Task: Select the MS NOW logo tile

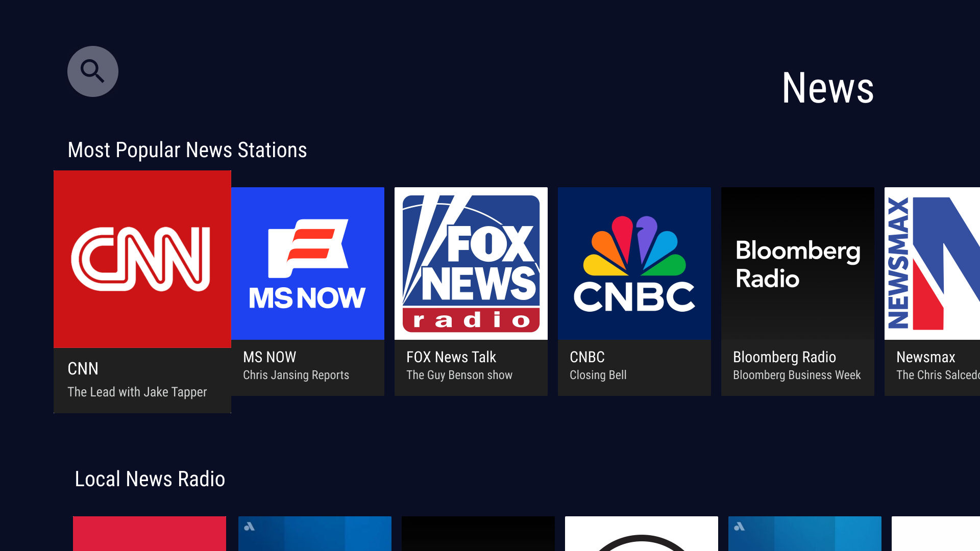Action: point(307,263)
